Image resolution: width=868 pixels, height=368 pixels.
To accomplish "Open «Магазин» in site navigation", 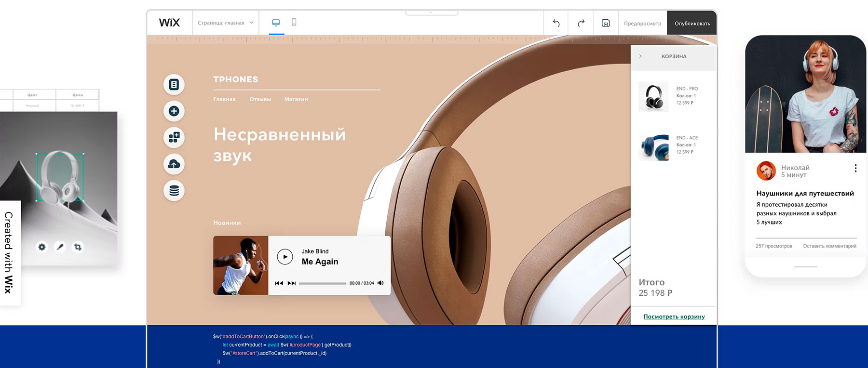I will (296, 99).
